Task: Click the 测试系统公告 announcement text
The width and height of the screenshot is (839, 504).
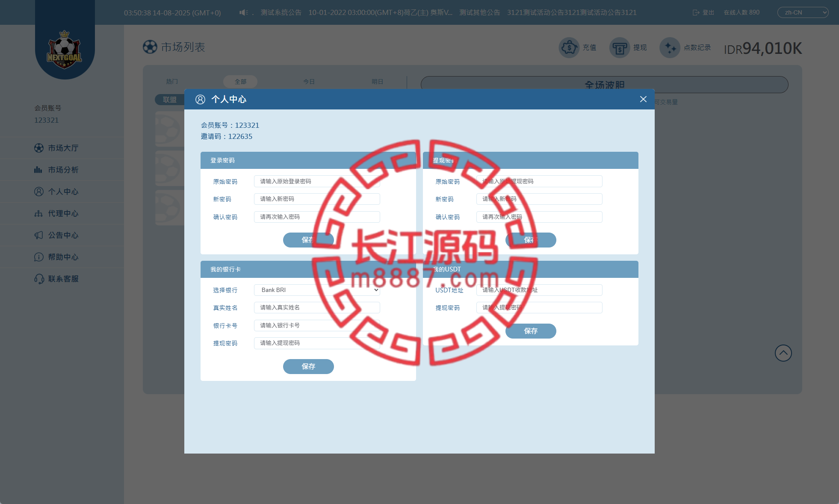Action: (281, 12)
